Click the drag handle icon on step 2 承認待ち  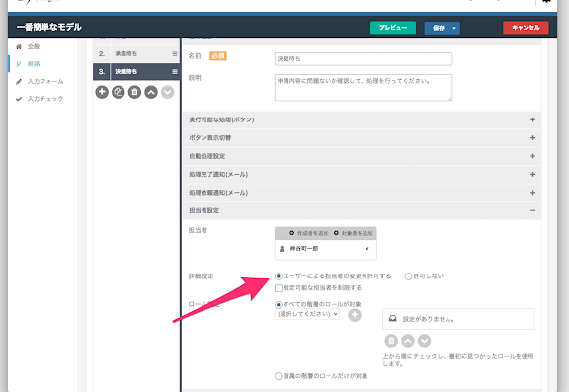coord(175,53)
